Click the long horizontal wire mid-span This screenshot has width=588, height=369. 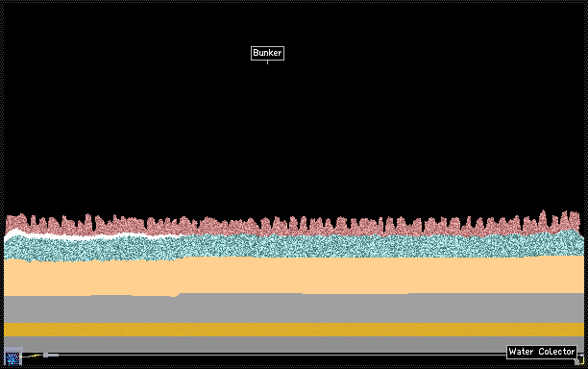point(282,355)
